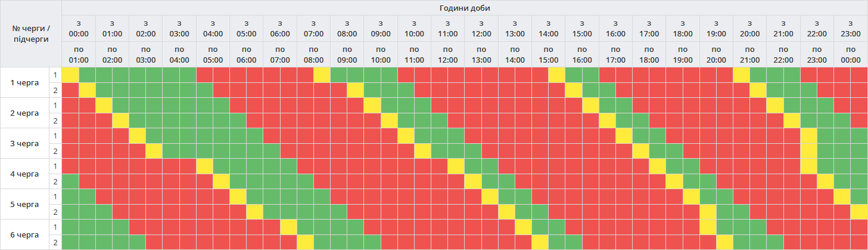The width and height of the screenshot is (868, 250).
Task: Click the '6 черга' row label
Action: 25,234
